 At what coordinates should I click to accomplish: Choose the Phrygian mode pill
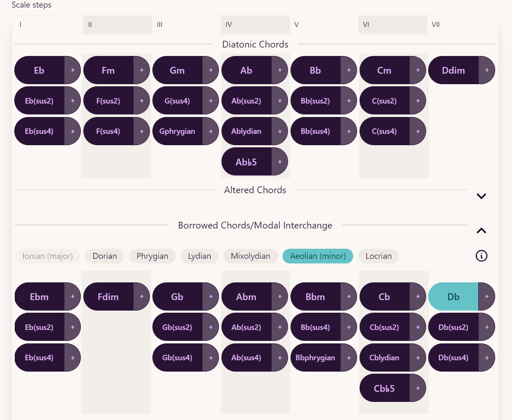[x=152, y=256]
